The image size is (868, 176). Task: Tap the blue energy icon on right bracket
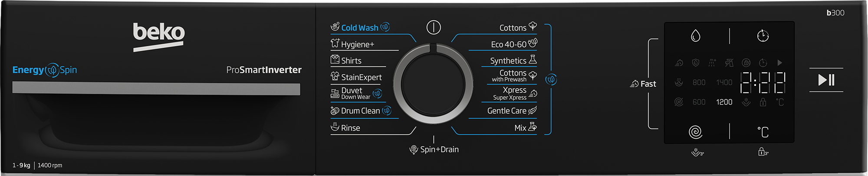tap(551, 79)
